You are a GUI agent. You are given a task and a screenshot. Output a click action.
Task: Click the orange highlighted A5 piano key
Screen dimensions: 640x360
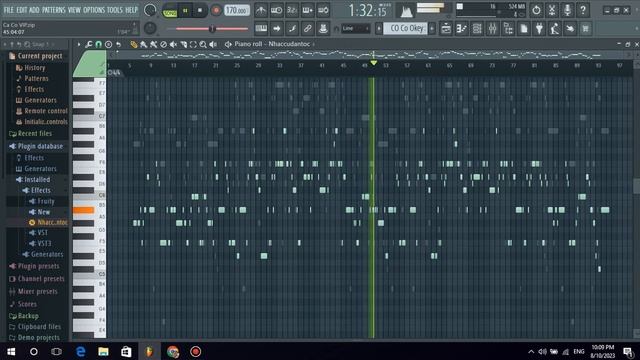[x=83, y=210]
